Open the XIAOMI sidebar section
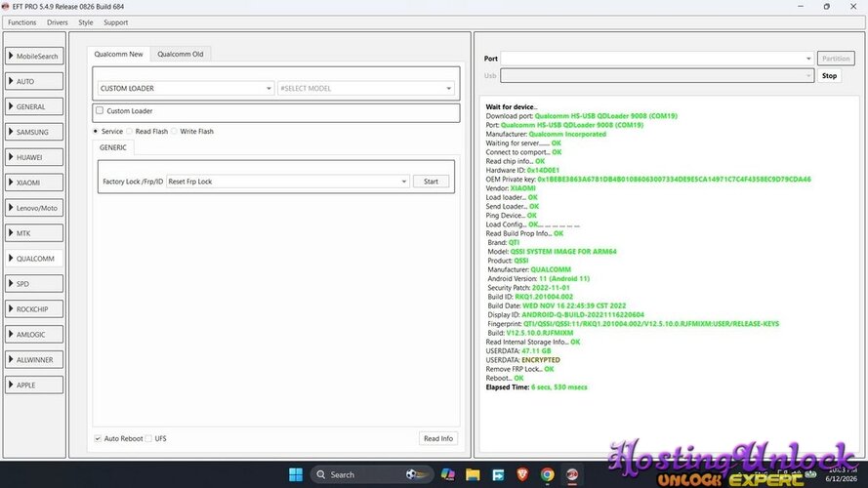Screen dimensions: 868x488 coord(34,183)
